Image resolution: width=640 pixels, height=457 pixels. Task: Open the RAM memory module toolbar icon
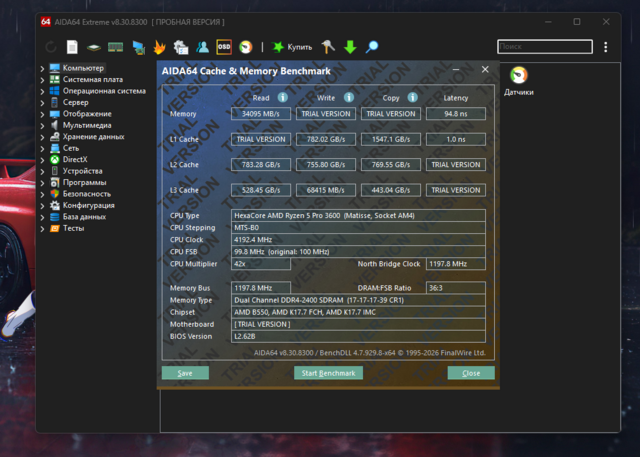116,47
